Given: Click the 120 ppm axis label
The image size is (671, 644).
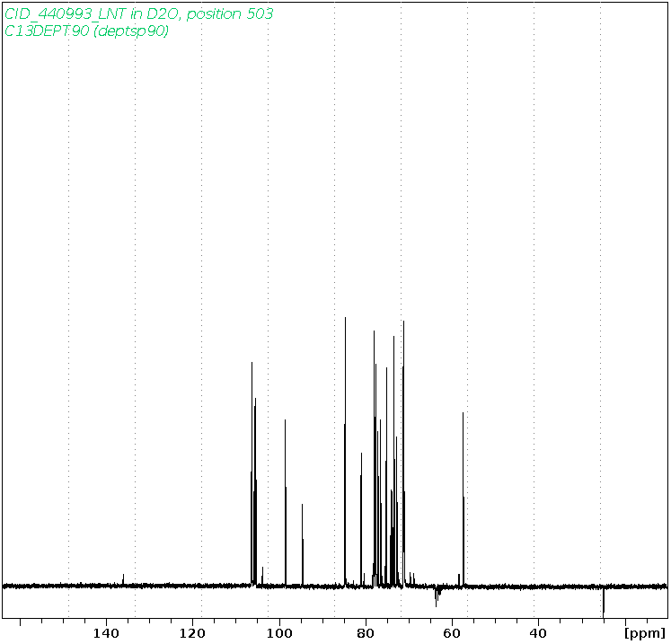Looking at the screenshot, I should coord(192,633).
